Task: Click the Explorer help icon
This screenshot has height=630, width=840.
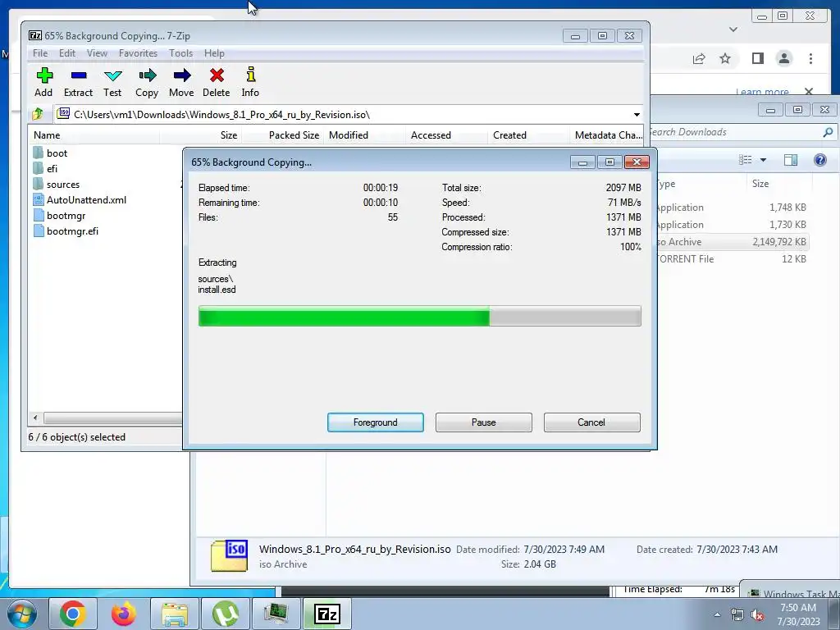Action: 819,160
